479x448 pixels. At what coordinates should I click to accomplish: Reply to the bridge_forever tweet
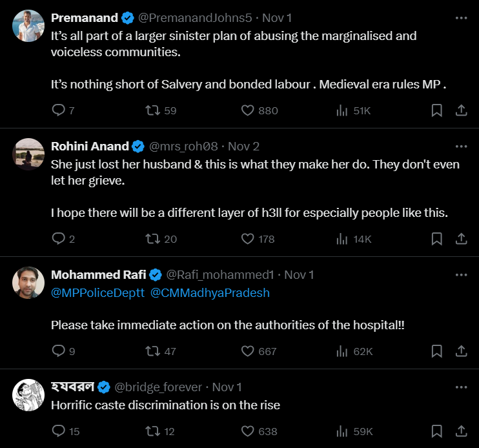pyautogui.click(x=58, y=431)
